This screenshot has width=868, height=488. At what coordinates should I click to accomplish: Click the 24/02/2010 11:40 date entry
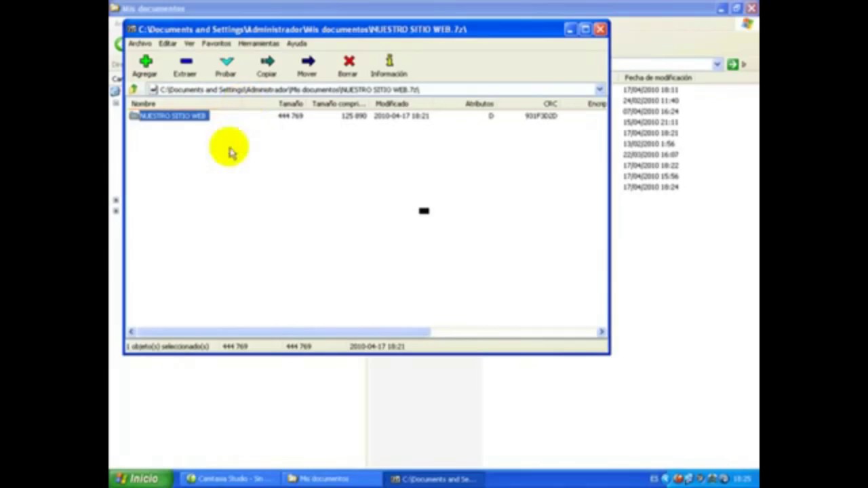pos(651,100)
